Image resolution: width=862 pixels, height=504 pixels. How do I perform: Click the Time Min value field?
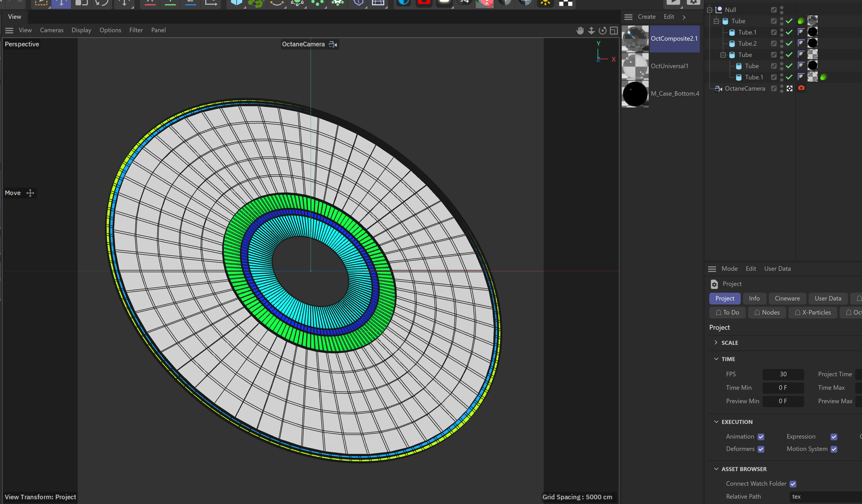coord(783,388)
